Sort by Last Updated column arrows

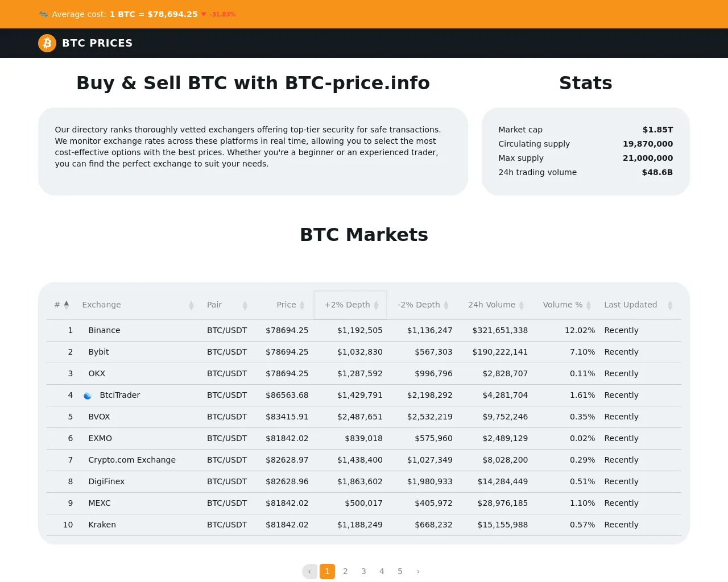pos(670,305)
